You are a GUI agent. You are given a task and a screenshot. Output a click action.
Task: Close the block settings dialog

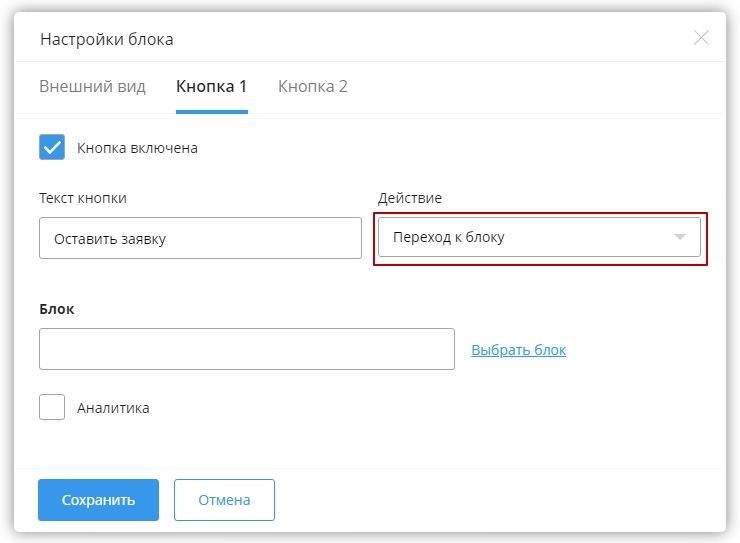tap(701, 38)
